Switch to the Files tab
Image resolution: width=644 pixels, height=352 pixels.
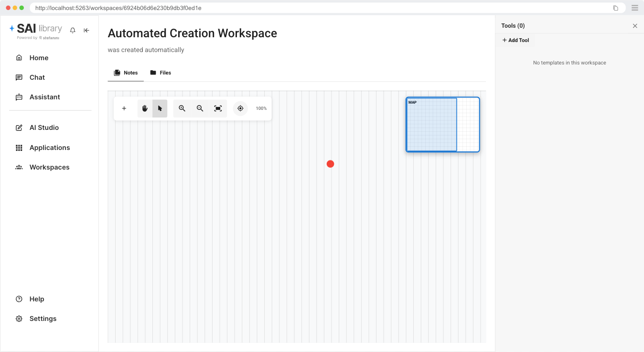(x=161, y=73)
